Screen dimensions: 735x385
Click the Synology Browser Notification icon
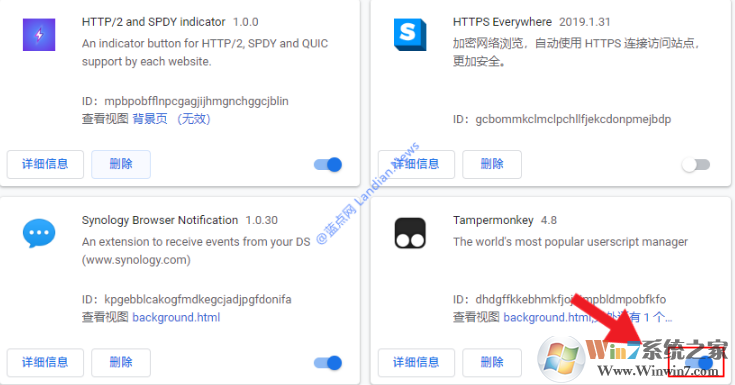tap(39, 233)
